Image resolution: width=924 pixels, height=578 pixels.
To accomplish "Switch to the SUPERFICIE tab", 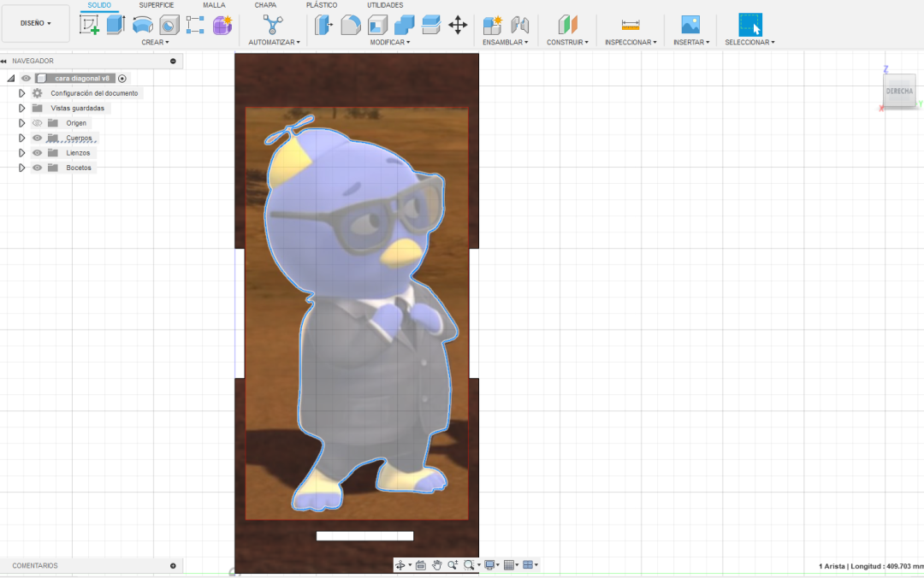I will pyautogui.click(x=157, y=5).
